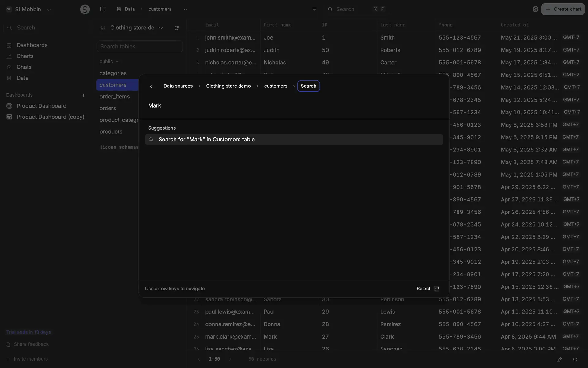
Task: Toggle the sidebar panel icon
Action: point(103,9)
